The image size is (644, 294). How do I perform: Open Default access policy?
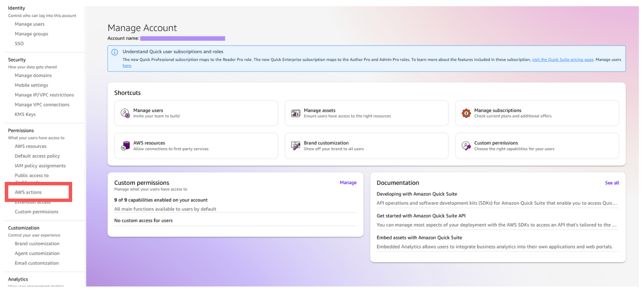pos(37,156)
